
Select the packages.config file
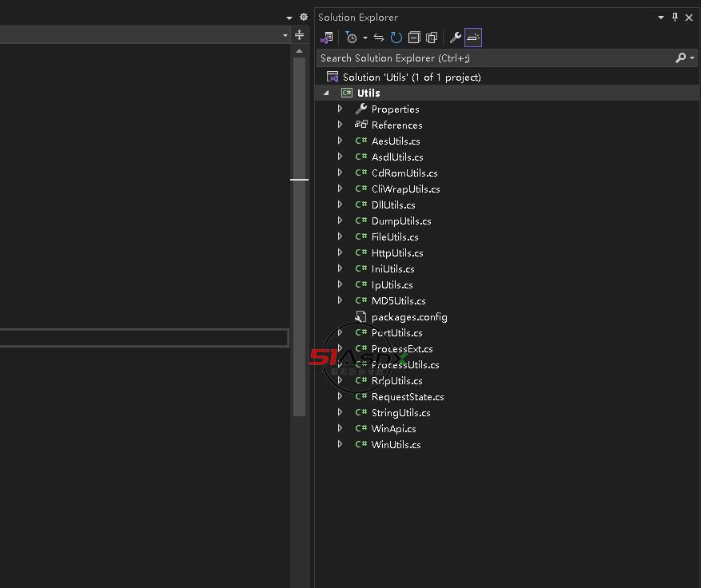pyautogui.click(x=408, y=316)
